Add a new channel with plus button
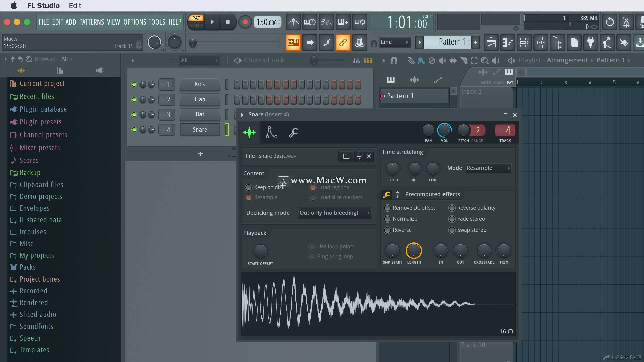Image resolution: width=644 pixels, height=362 pixels. (x=200, y=154)
